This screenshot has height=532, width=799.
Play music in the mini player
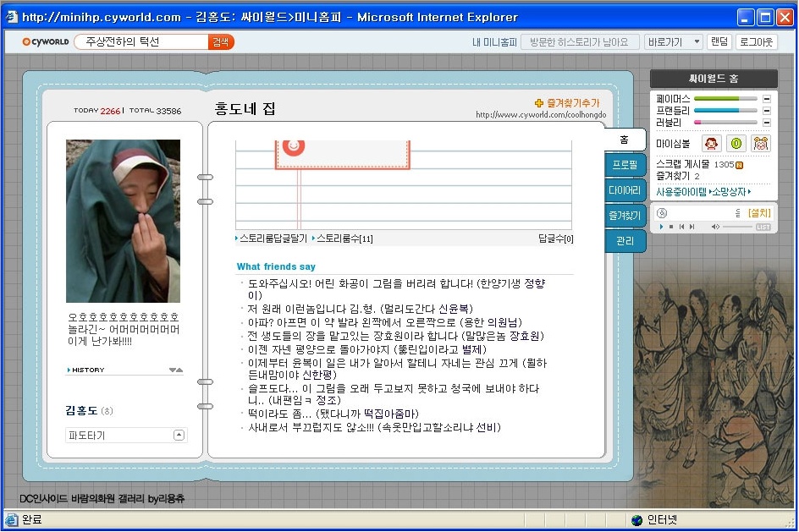click(x=661, y=227)
